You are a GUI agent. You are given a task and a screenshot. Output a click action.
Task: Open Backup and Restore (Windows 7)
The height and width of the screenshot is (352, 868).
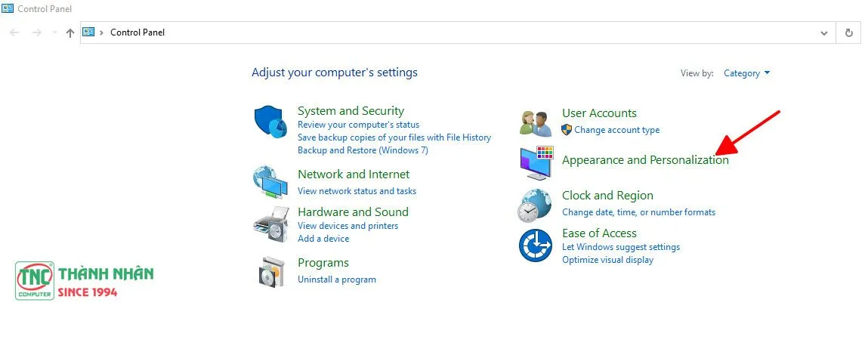pyautogui.click(x=363, y=150)
